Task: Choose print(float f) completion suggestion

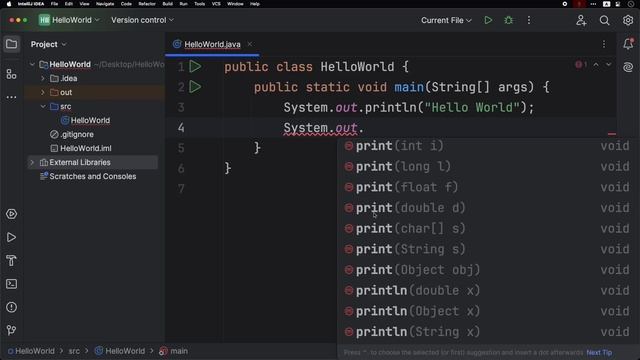Action: pos(488,187)
